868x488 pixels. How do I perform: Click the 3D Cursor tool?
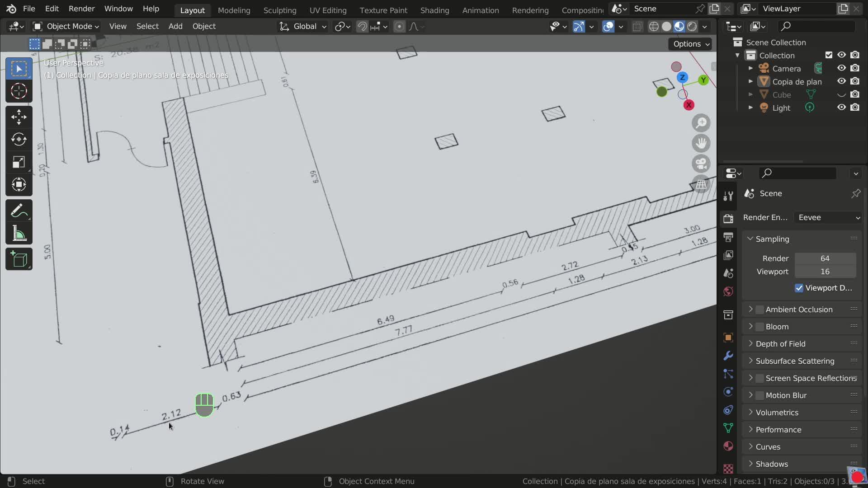(x=19, y=91)
